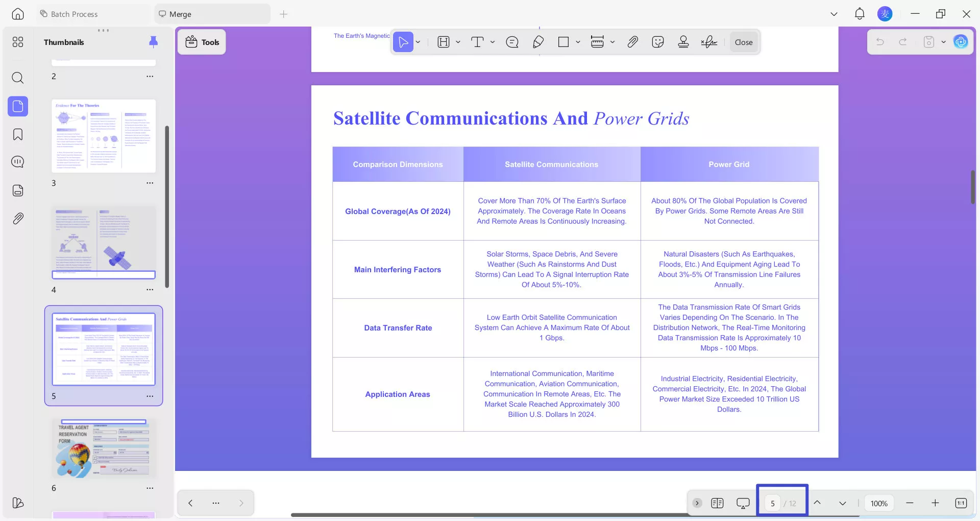Add a new tab with plus

(284, 14)
